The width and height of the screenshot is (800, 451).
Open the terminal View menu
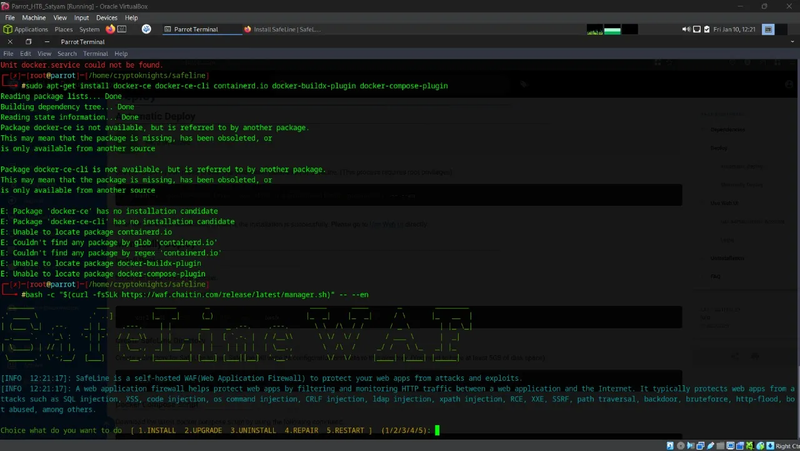pyautogui.click(x=44, y=54)
